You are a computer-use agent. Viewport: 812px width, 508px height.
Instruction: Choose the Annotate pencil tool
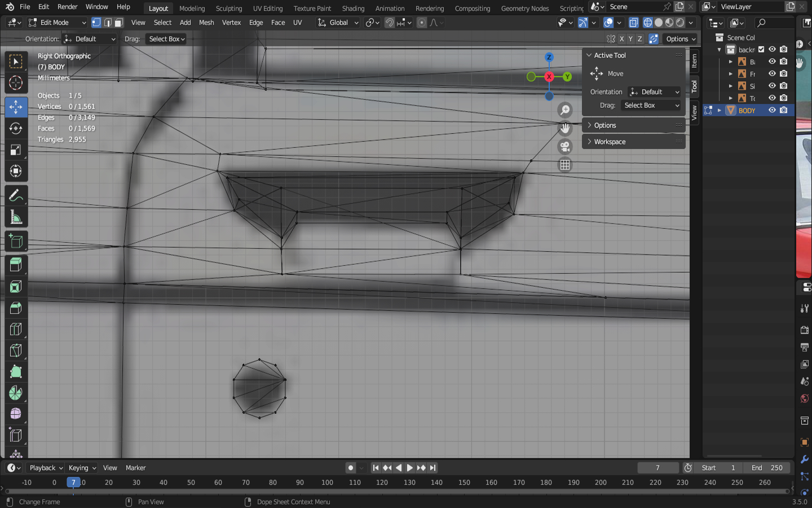tap(16, 196)
